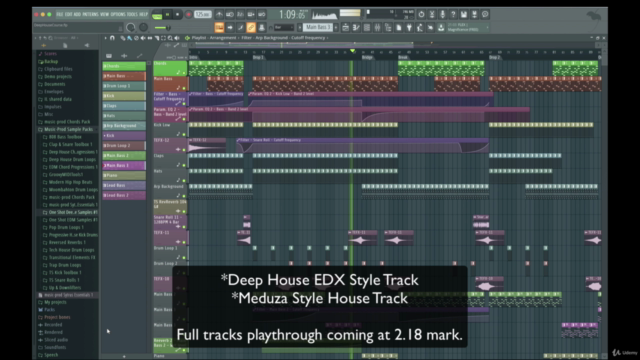Click the audio editor scissors icon
Image resolution: width=640 pixels, height=360 pixels.
(x=432, y=15)
